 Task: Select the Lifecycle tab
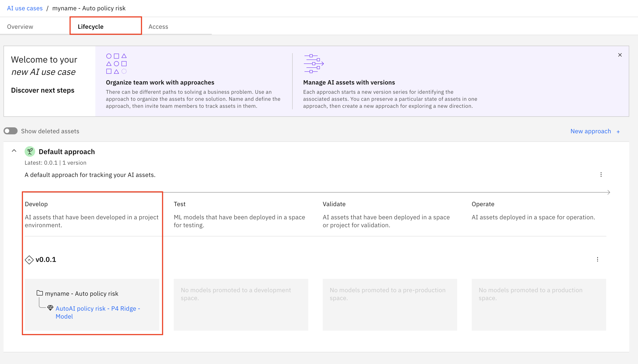[91, 27]
